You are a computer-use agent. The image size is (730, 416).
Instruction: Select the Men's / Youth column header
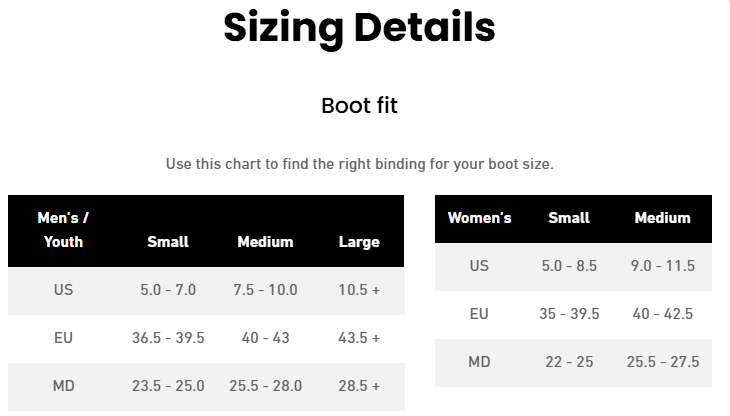tap(64, 229)
